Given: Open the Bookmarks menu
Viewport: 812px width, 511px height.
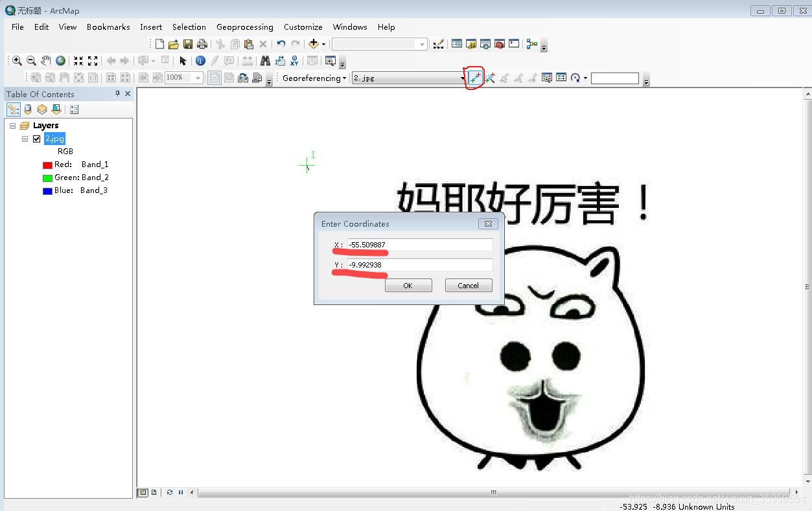Looking at the screenshot, I should (x=108, y=27).
